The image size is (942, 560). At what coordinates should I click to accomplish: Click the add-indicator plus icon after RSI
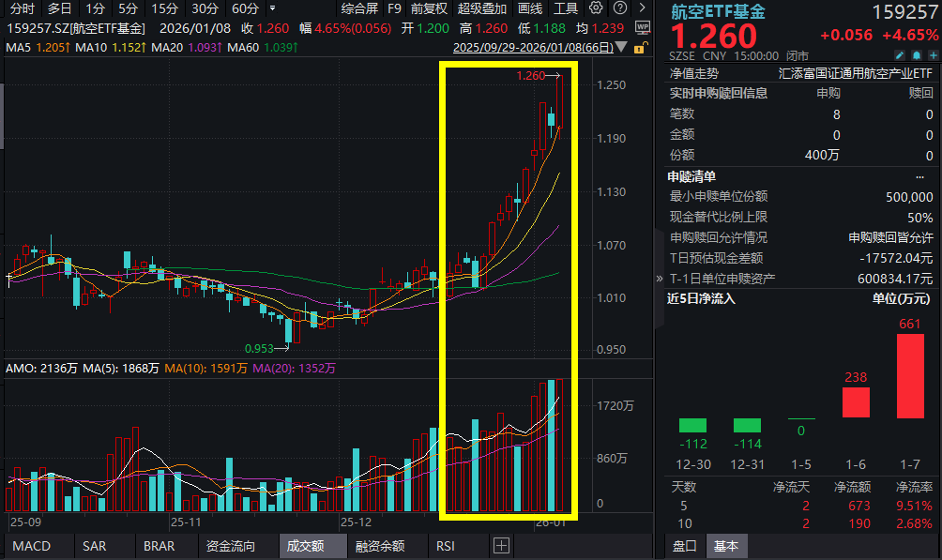[x=501, y=546]
